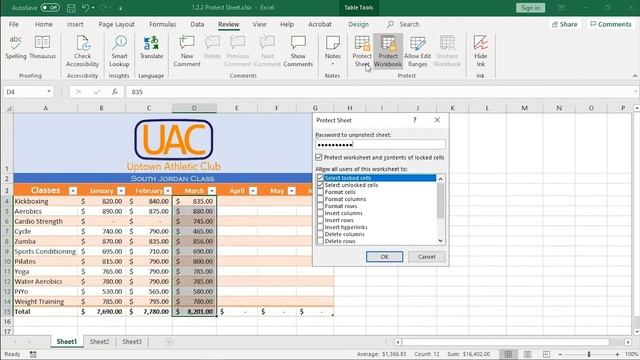The height and width of the screenshot is (360, 640).
Task: Switch to the Data tab
Action: [x=197, y=24]
